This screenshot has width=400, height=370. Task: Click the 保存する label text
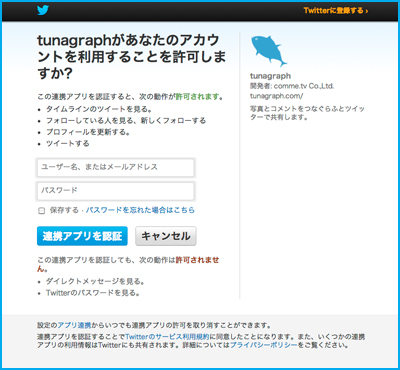[64, 210]
